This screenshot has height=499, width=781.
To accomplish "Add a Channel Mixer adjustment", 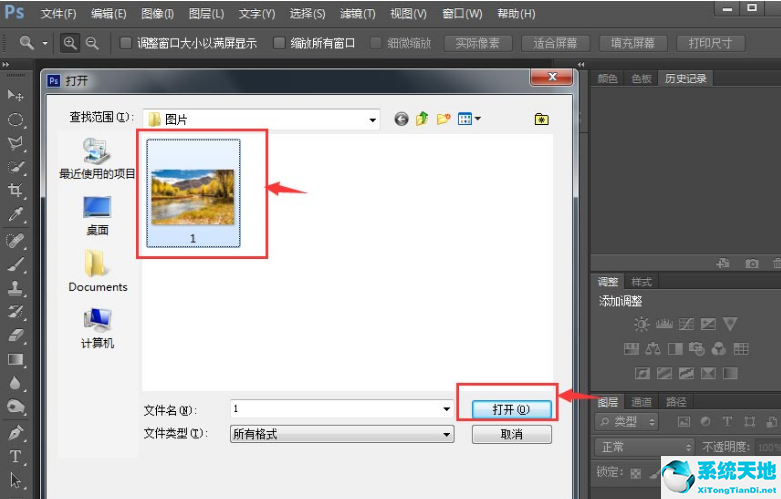I will tap(719, 349).
